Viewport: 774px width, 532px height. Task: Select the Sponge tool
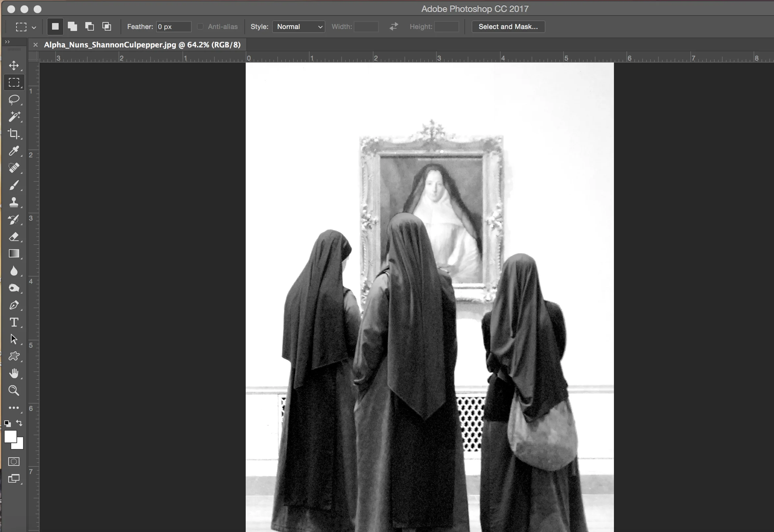coord(14,288)
